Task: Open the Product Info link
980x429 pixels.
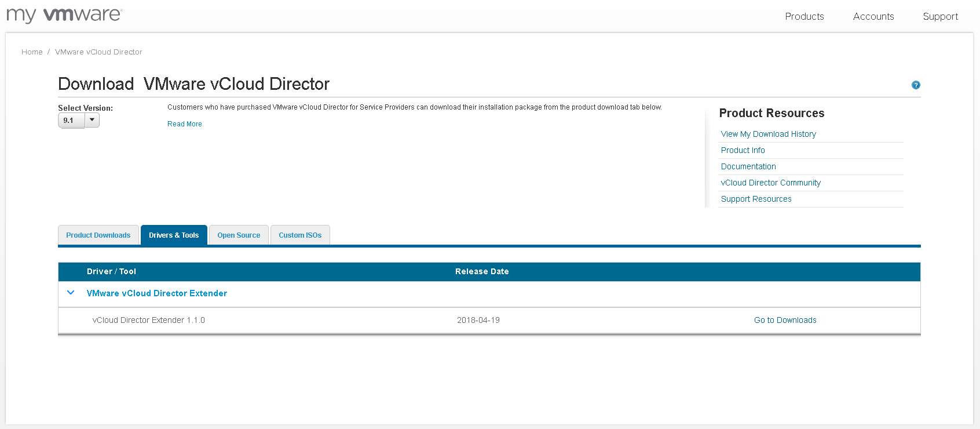Action: (x=743, y=150)
